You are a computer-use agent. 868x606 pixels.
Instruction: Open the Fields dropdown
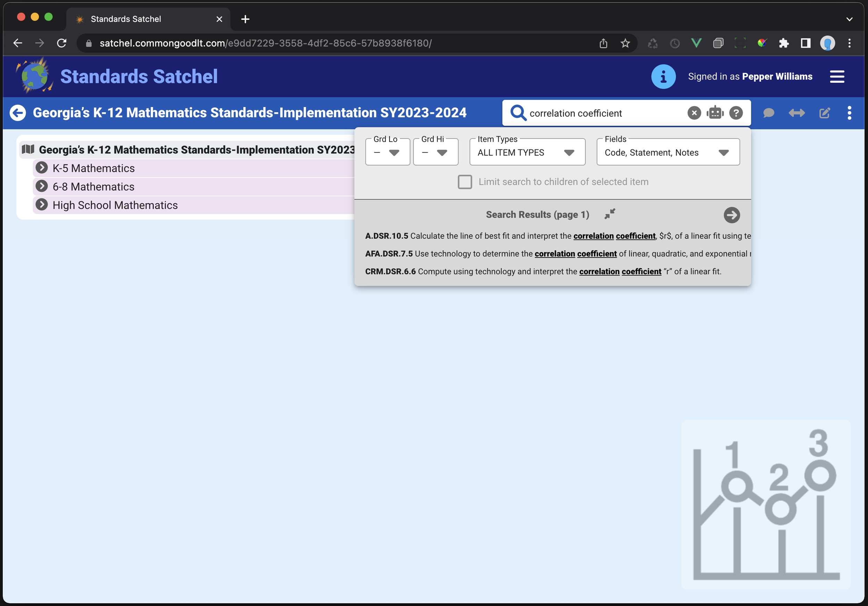pyautogui.click(x=668, y=153)
